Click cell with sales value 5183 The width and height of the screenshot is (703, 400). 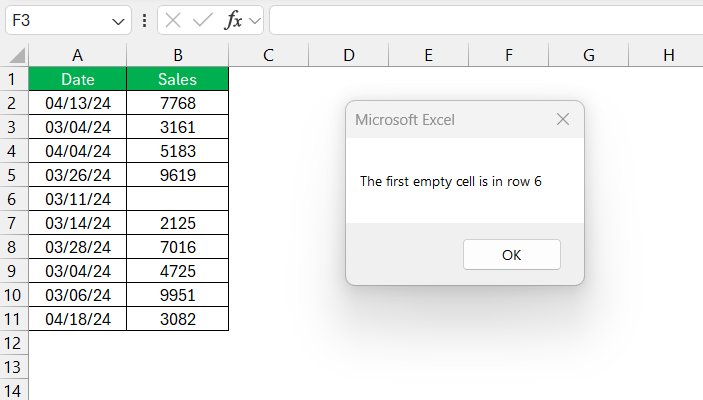pyautogui.click(x=178, y=151)
